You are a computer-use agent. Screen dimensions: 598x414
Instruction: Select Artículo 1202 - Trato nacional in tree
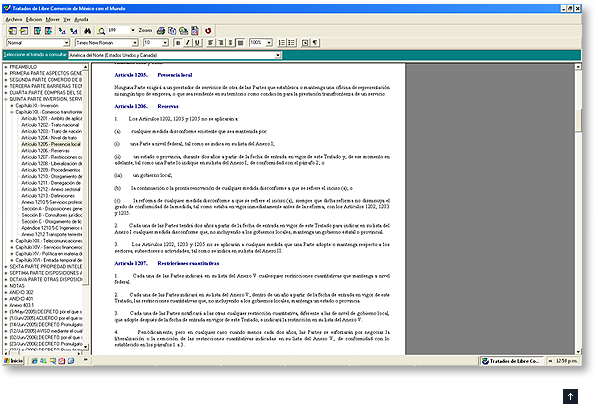click(50, 125)
